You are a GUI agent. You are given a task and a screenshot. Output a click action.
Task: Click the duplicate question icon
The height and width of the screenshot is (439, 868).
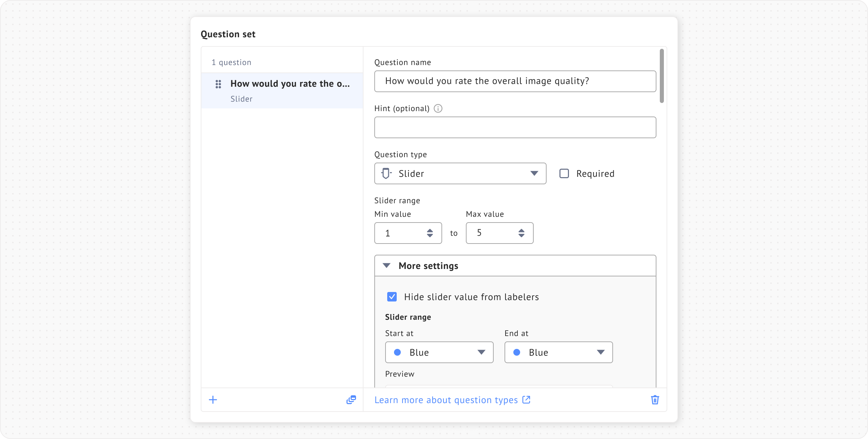351,400
